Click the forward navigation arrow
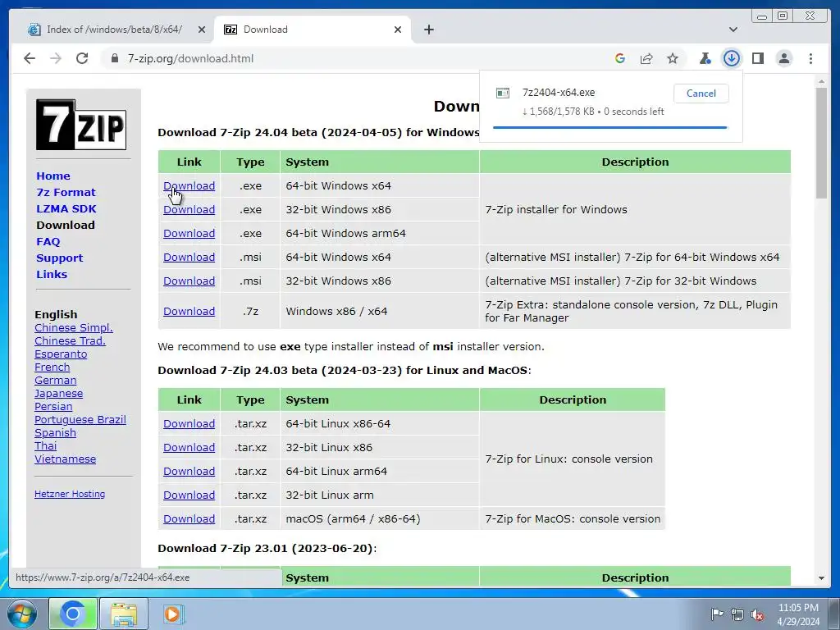The width and height of the screenshot is (840, 630). pos(56,58)
